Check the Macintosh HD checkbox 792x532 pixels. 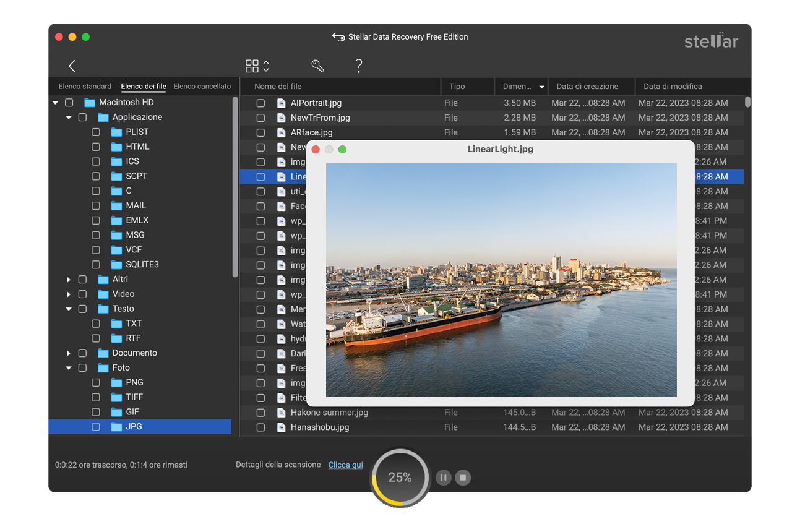point(69,103)
